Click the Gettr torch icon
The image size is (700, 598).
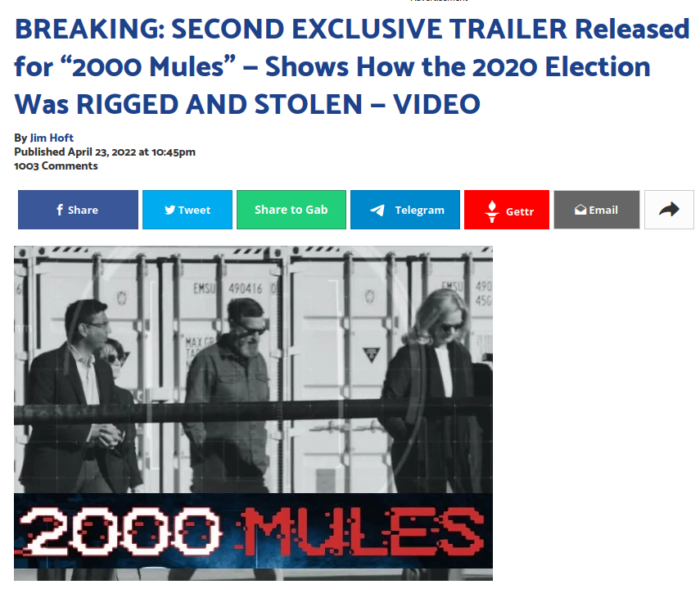pyautogui.click(x=492, y=211)
